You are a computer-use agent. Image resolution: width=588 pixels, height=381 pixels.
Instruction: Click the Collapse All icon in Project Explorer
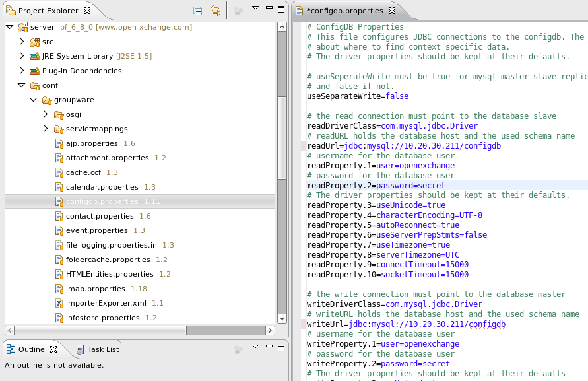197,11
